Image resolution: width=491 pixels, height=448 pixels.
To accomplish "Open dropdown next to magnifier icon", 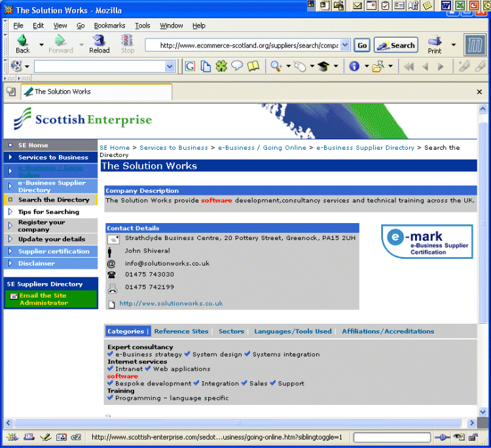I will 289,66.
